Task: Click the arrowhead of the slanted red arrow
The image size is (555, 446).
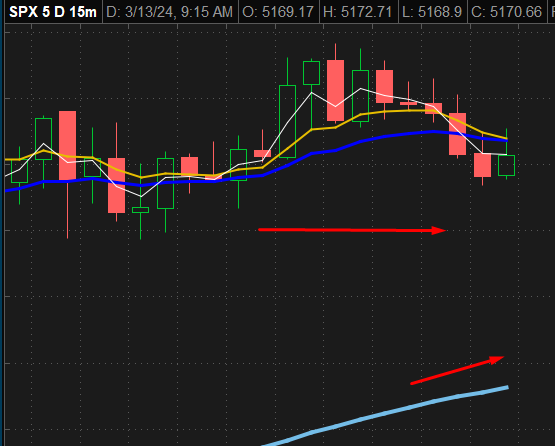Action: point(497,360)
